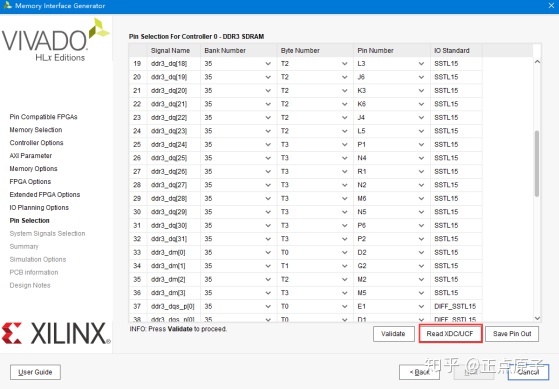Cancel the Memory Interface Generator
This screenshot has width=559, height=389.
pos(528,372)
